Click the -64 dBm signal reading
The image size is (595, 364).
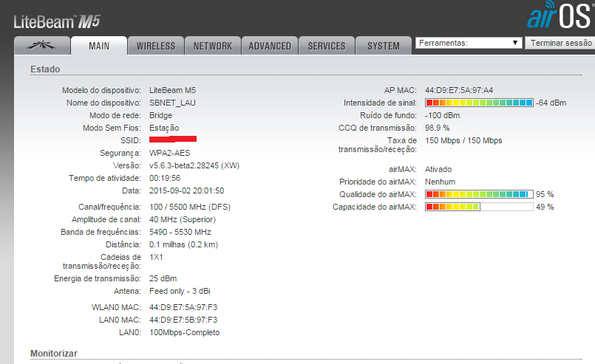tap(551, 103)
